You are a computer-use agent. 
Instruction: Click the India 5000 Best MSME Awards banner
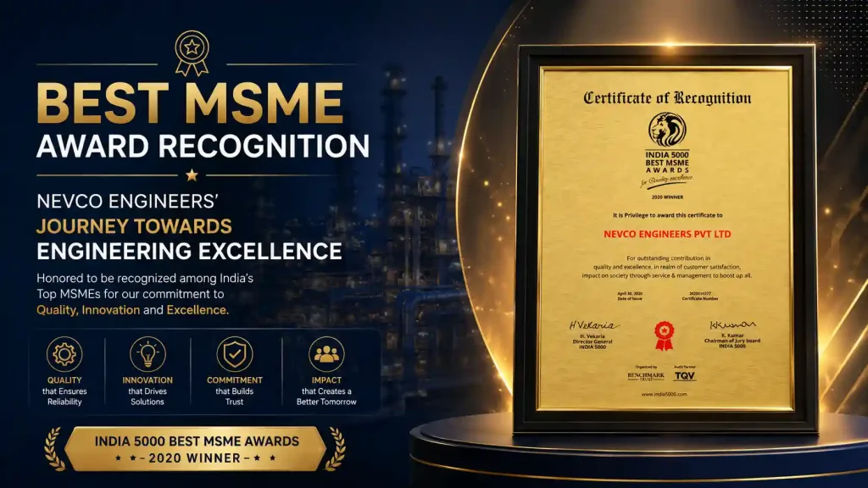(196, 449)
